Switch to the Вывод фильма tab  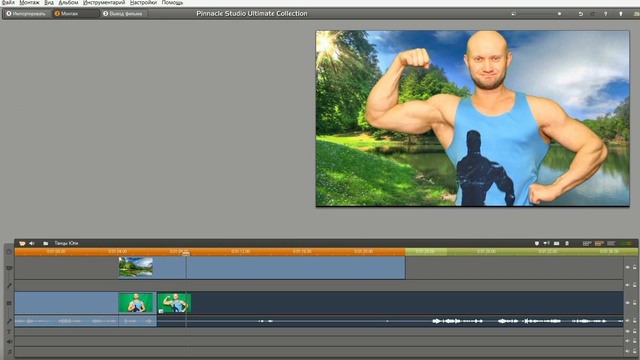point(124,13)
